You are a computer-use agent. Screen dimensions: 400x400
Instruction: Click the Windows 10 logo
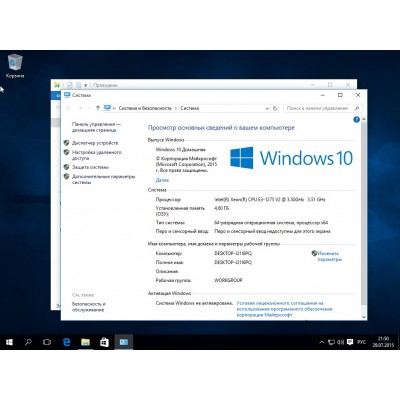point(291,158)
